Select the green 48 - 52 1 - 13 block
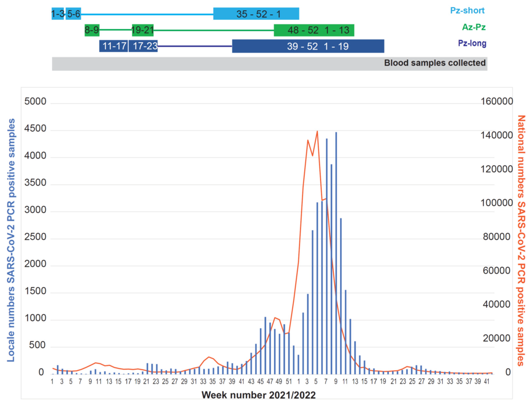The image size is (532, 407). [x=314, y=30]
